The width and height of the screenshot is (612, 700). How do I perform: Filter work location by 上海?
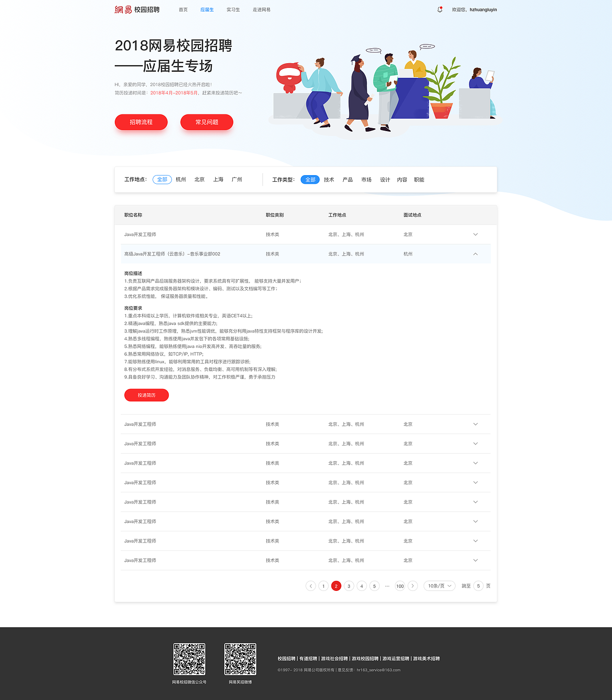click(218, 179)
